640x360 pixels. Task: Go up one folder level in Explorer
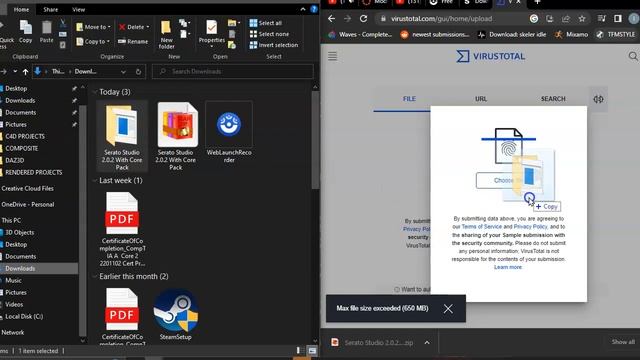pos(25,71)
